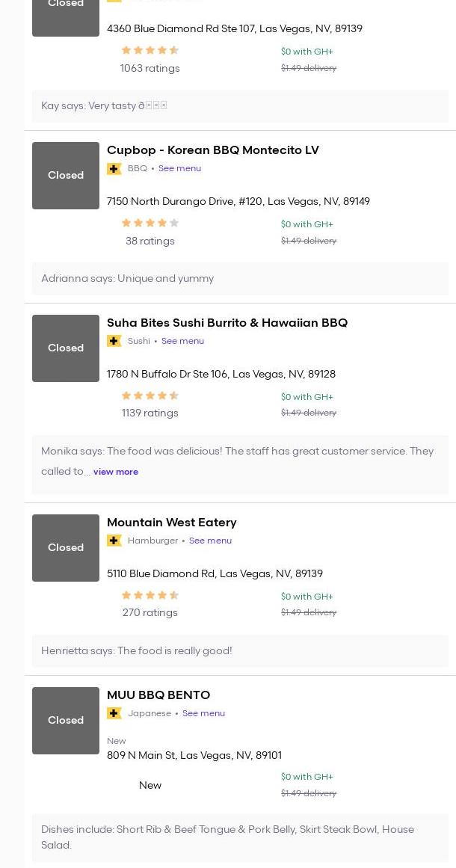Click star rating for Suha Bites Sushi Burrito
The width and height of the screenshot is (456, 868).
tap(150, 395)
